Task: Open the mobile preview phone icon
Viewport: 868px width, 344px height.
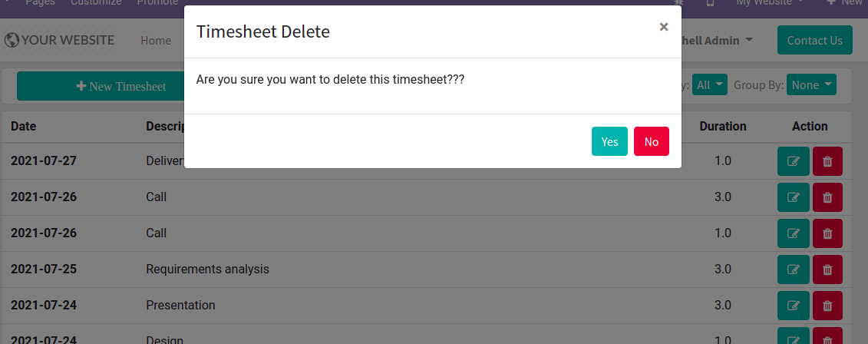Action: (710, 3)
